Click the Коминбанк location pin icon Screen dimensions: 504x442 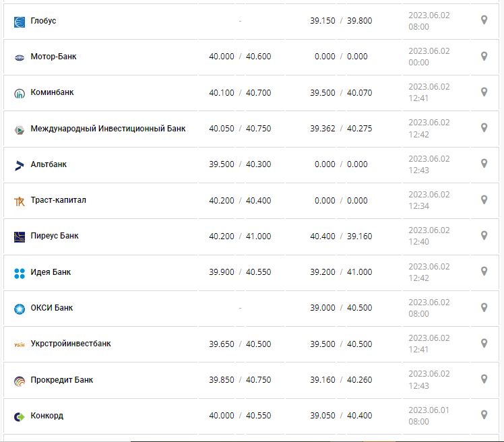click(484, 92)
